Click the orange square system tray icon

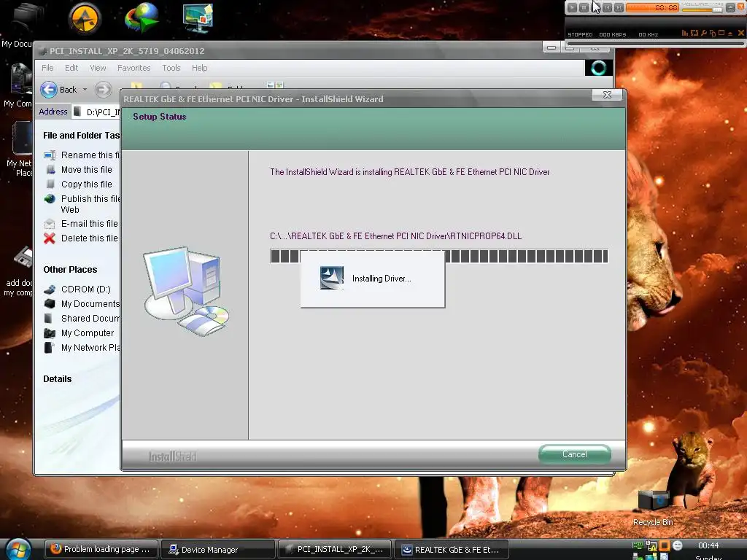pyautogui.click(x=664, y=545)
